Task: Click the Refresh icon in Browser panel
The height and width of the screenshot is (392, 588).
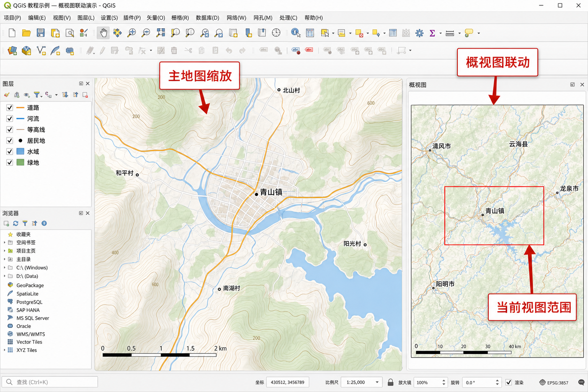Action: pos(16,223)
